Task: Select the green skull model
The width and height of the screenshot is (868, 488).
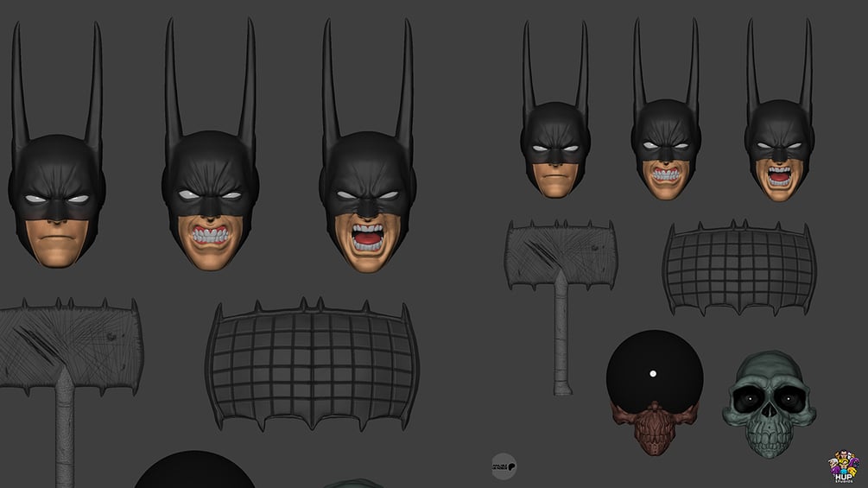Action: point(769,404)
